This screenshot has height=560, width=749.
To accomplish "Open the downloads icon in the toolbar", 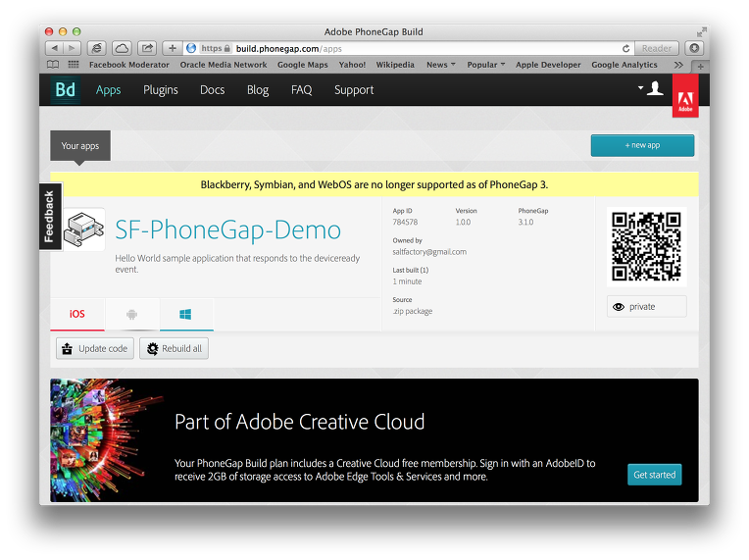I will (694, 48).
